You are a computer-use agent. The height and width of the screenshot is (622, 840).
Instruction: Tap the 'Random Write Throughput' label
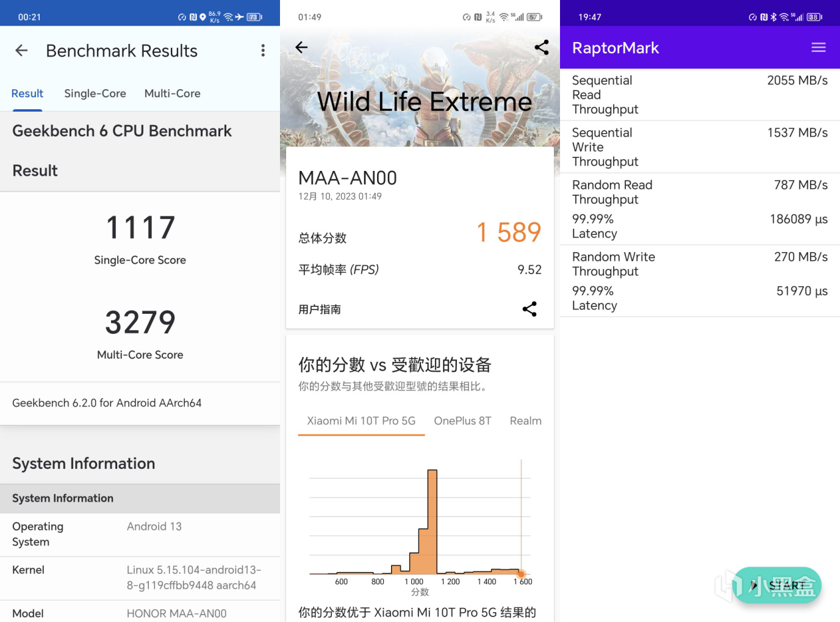coord(614,264)
